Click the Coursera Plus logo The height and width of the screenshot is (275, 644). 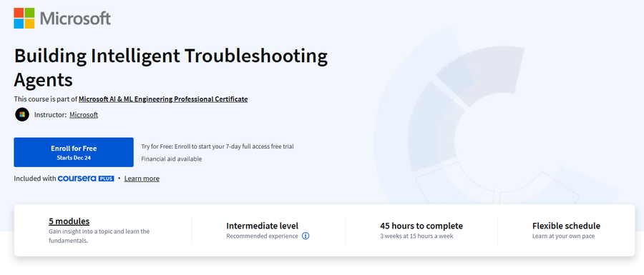click(x=86, y=179)
